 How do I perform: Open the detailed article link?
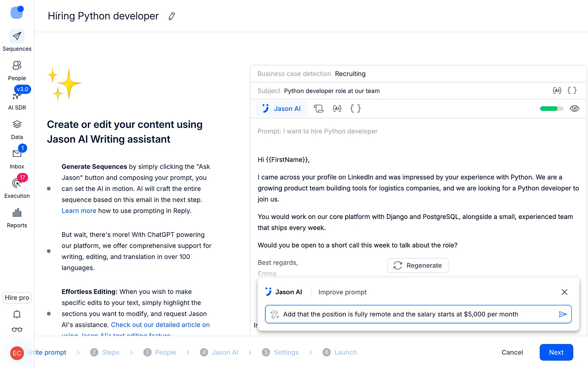(x=160, y=325)
